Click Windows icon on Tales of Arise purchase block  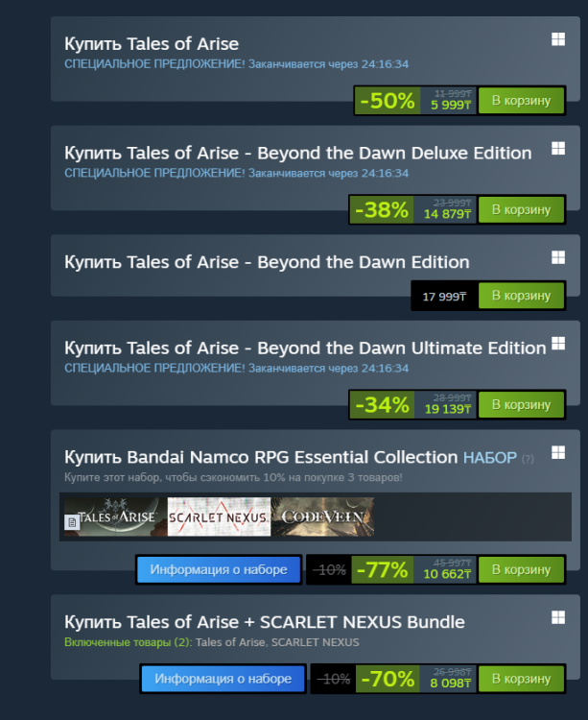pyautogui.click(x=557, y=38)
